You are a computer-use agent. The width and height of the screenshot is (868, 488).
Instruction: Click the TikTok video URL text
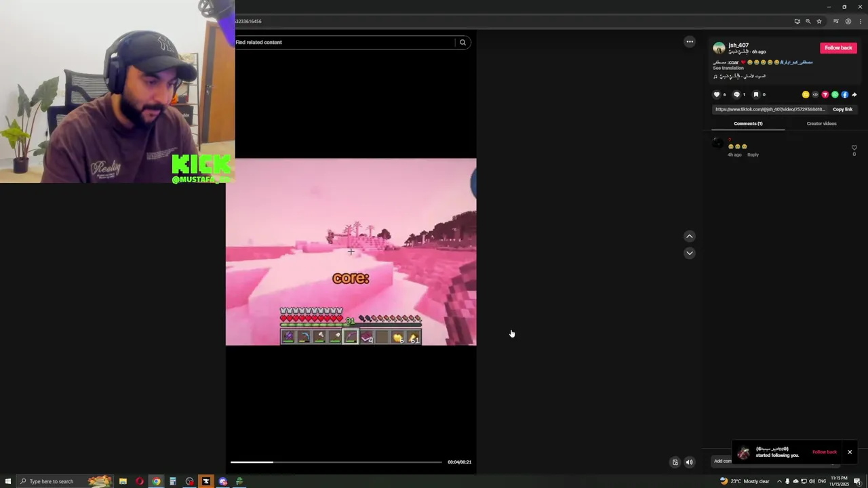point(770,109)
